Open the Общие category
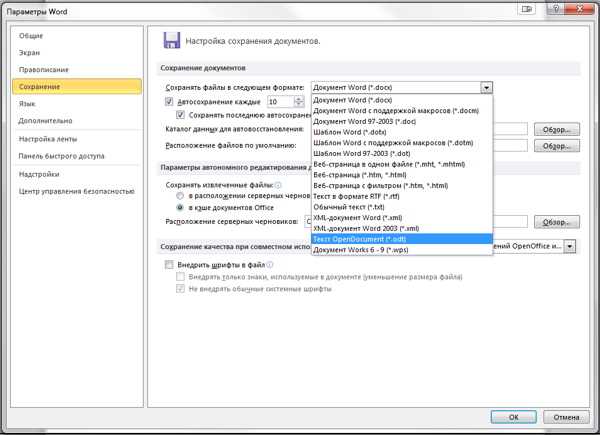Image resolution: width=600 pixels, height=435 pixels. point(31,36)
